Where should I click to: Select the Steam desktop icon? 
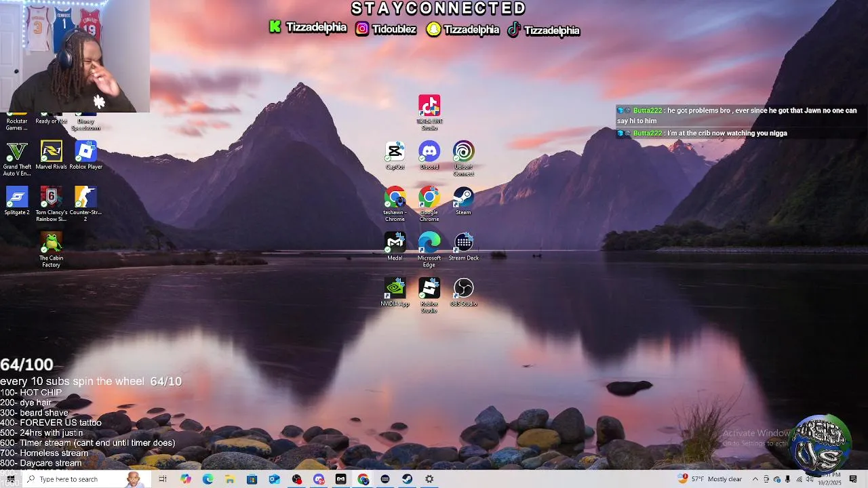point(464,201)
